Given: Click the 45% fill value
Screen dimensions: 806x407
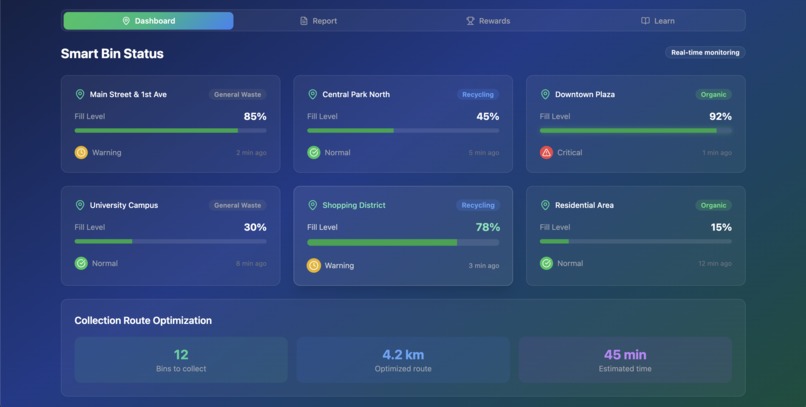Looking at the screenshot, I should [488, 117].
